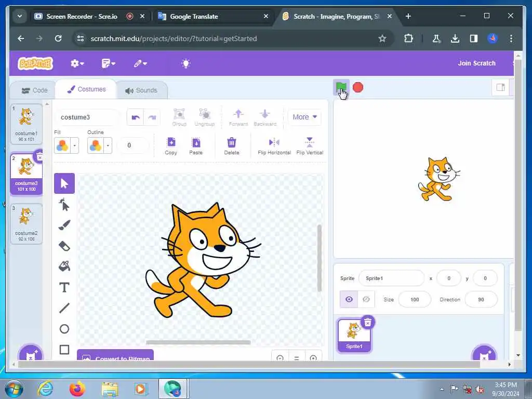Choose the Fill bucket tool

[x=64, y=266]
